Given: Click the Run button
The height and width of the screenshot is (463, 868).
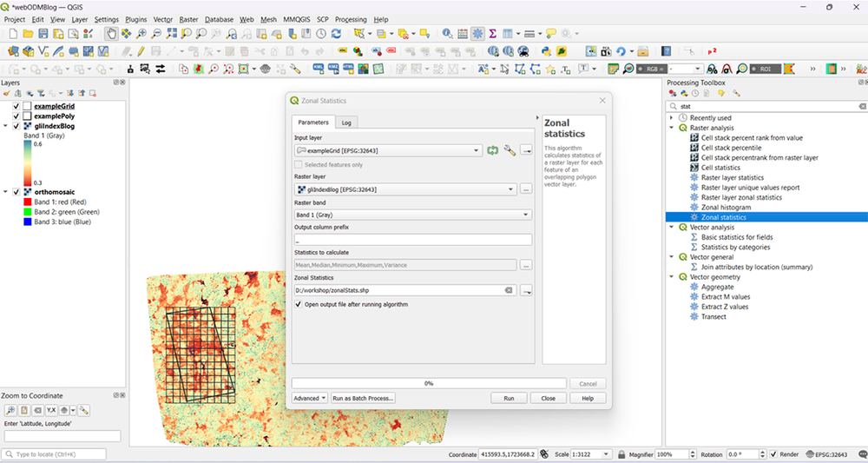Looking at the screenshot, I should click(x=509, y=398).
